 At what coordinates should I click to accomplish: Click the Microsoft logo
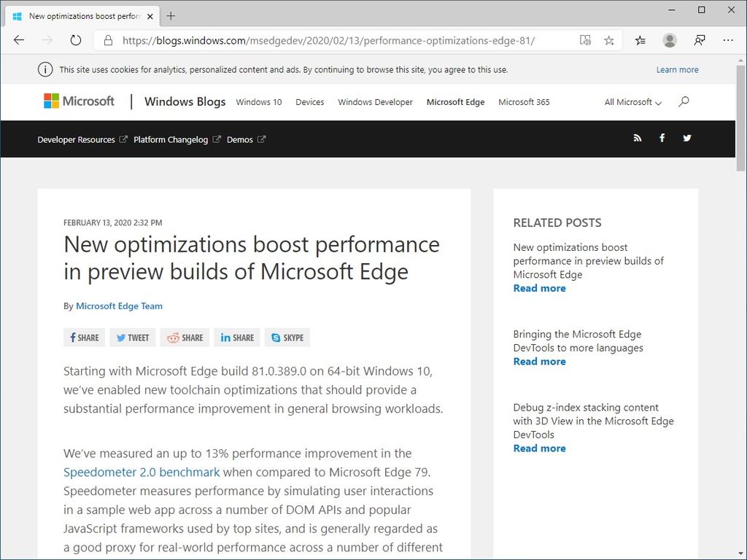78,101
